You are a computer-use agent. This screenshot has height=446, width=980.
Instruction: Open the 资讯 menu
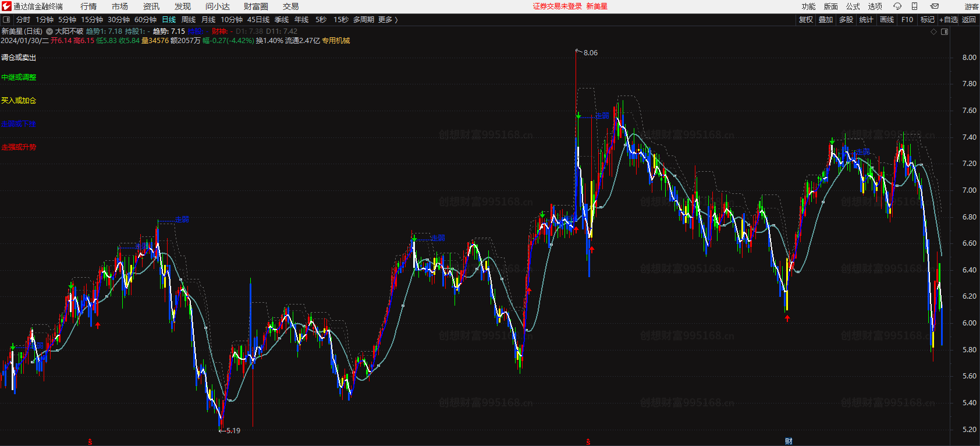pos(151,6)
